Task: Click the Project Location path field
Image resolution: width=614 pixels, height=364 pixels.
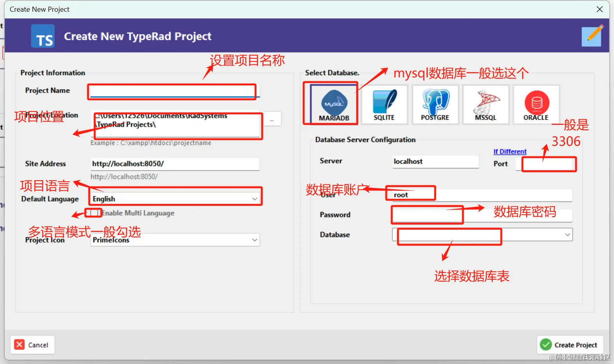Action: [x=175, y=124]
